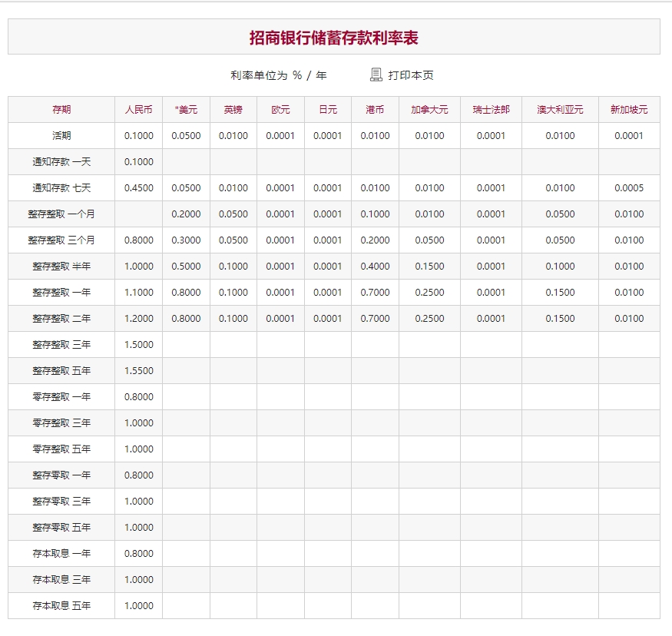Image resolution: width=672 pixels, height=636 pixels.
Task: Click the 打印本页 print link
Action: pos(411,75)
